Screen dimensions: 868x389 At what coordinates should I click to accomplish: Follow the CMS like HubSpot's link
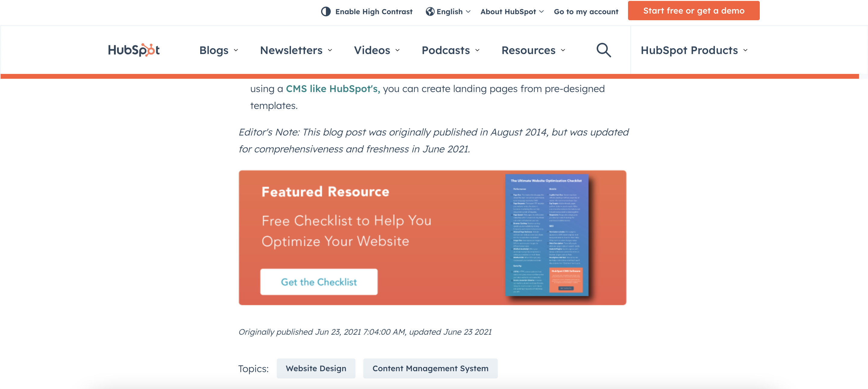pos(333,89)
